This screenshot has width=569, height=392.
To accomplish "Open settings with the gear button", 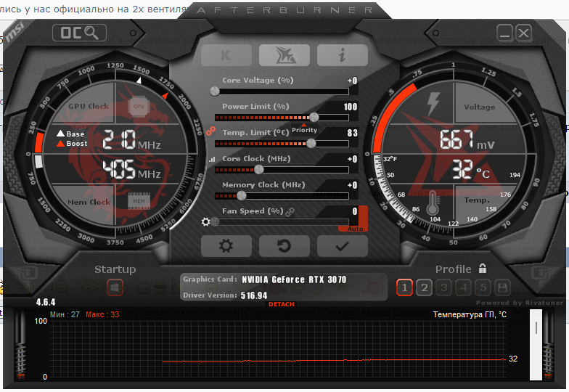I will point(226,246).
